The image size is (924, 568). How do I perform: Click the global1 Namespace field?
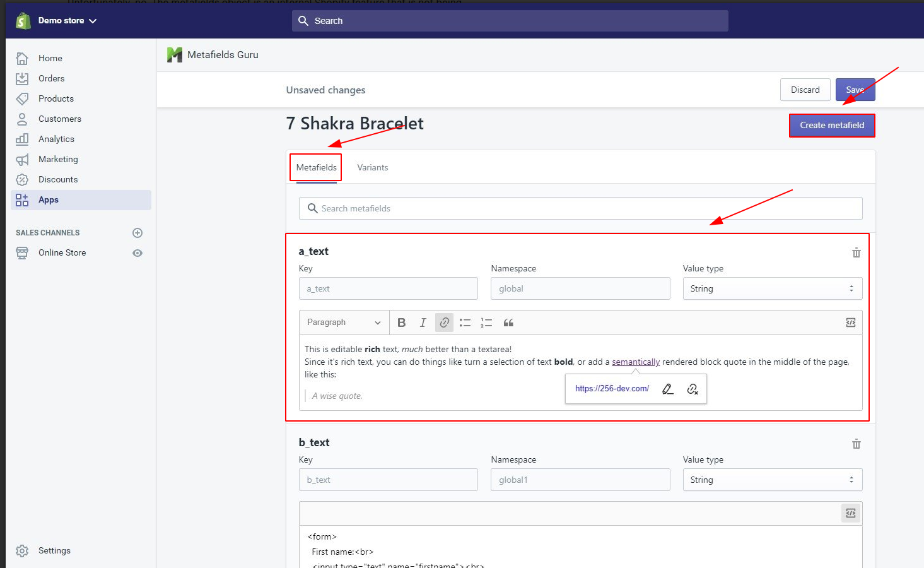point(580,480)
